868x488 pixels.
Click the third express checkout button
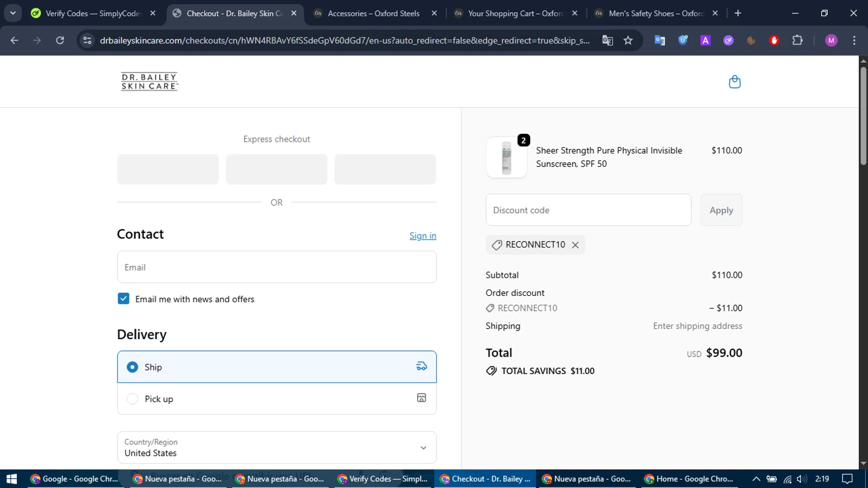(385, 169)
